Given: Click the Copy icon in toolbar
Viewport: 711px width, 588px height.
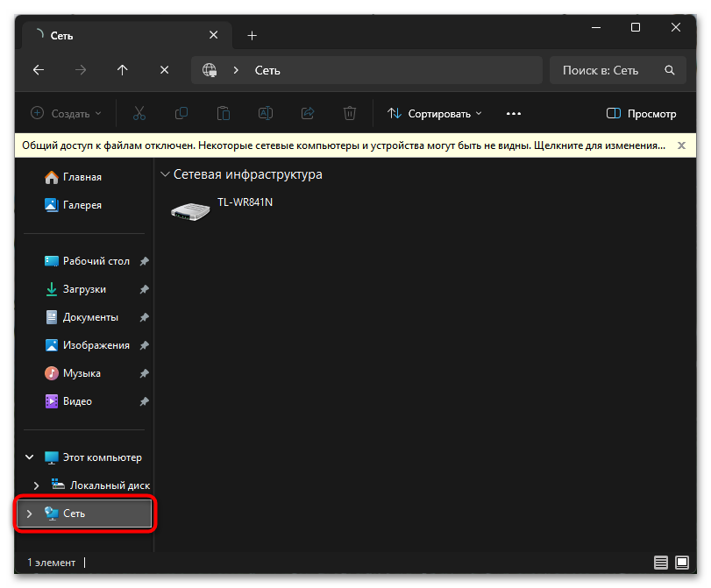Looking at the screenshot, I should tap(181, 114).
